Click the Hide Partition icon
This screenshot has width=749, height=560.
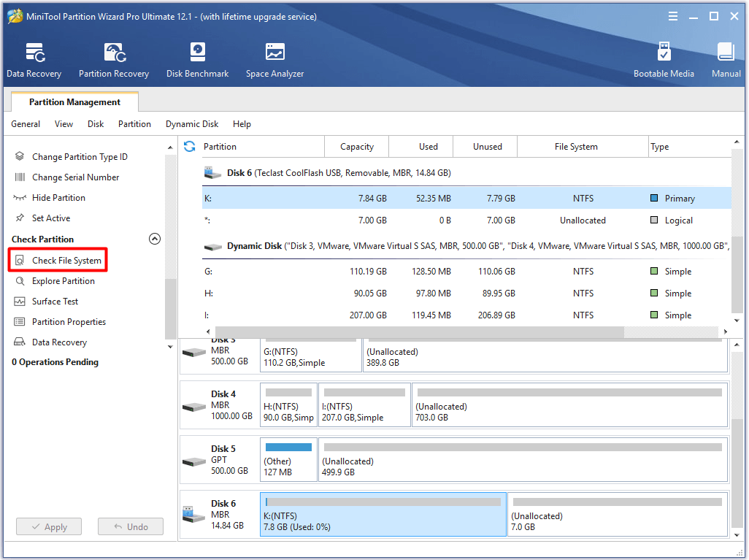coord(20,197)
